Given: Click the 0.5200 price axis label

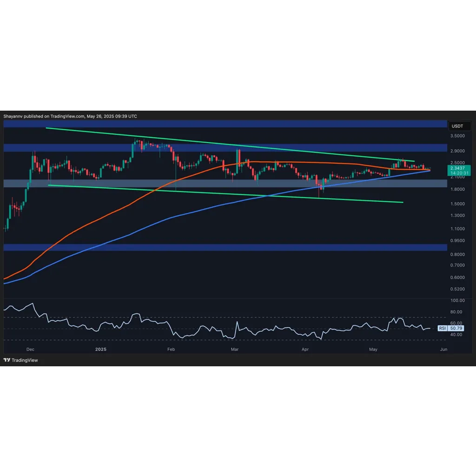Looking at the screenshot, I should coord(457,289).
